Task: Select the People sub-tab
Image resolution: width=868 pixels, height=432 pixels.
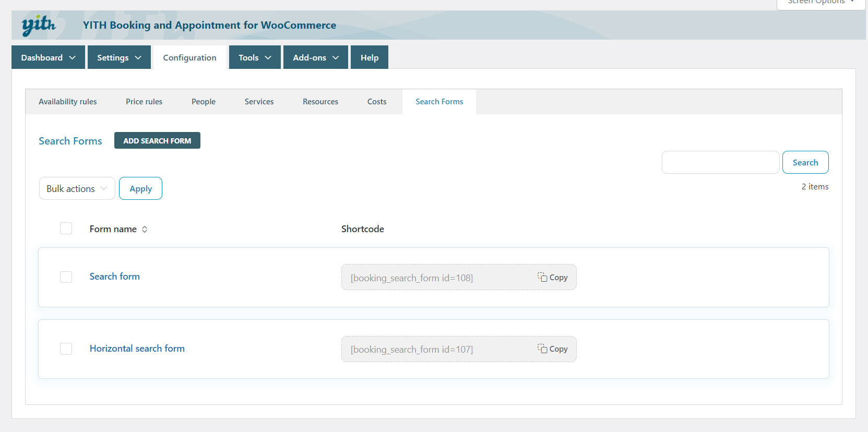Action: [x=204, y=102]
